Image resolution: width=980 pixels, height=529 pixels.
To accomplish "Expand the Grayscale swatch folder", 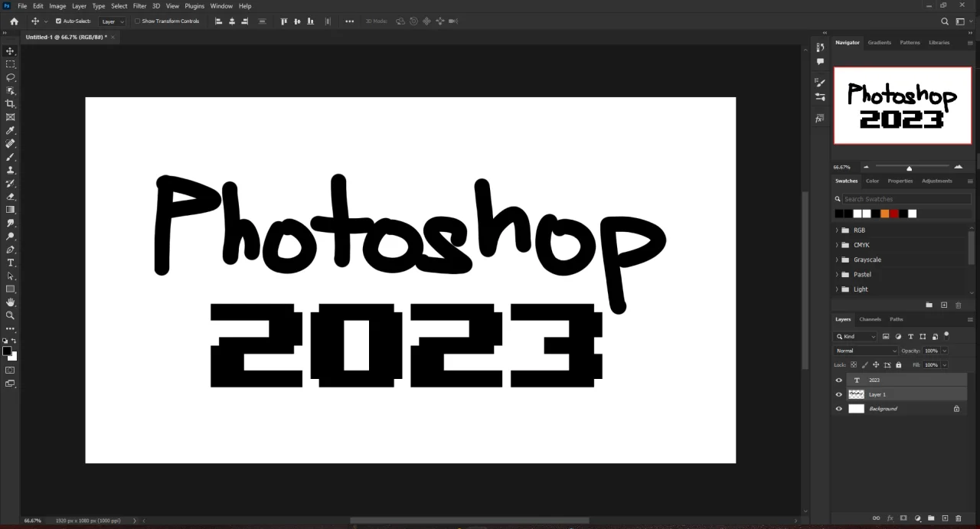I will (837, 260).
